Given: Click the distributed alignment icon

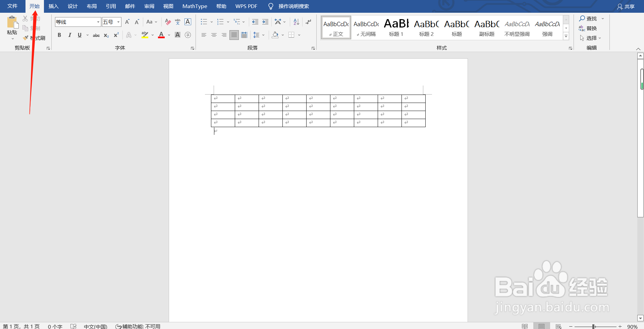Looking at the screenshot, I should coord(244,35).
